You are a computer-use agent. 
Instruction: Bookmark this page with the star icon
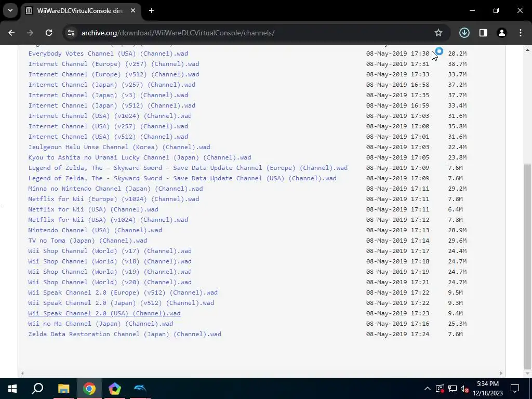coord(438,33)
